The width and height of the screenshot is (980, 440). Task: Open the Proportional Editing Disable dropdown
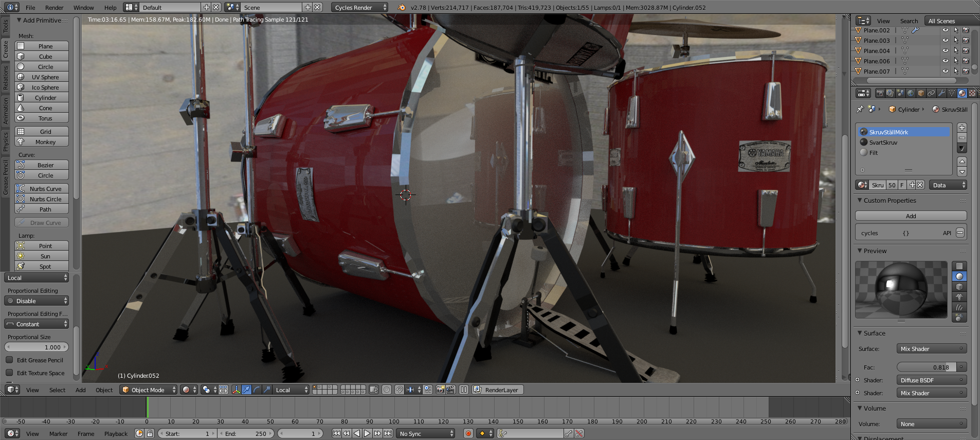pyautogui.click(x=37, y=301)
